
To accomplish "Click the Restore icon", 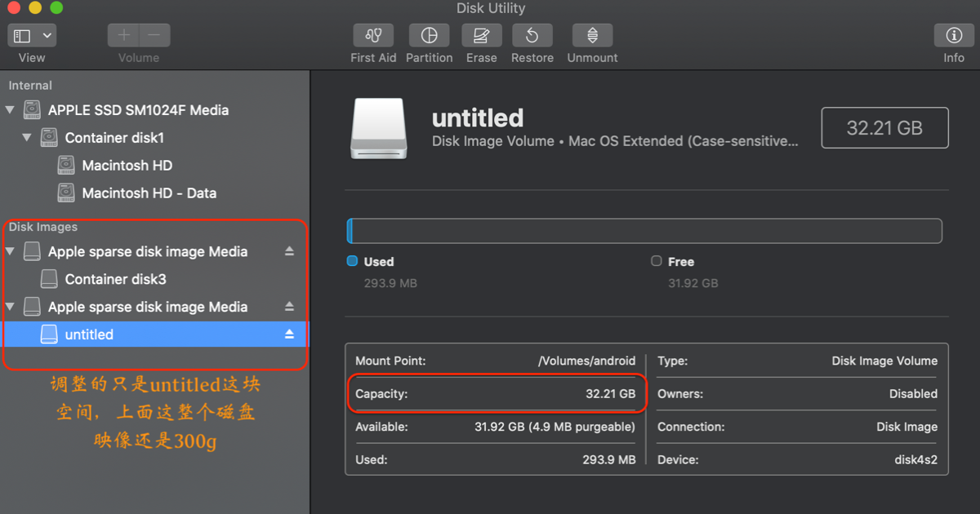I will tap(532, 36).
